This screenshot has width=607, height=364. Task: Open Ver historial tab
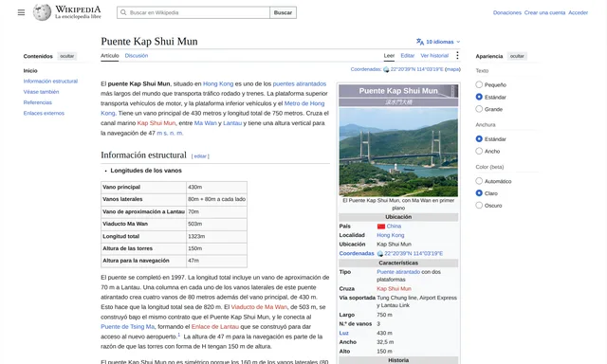click(434, 55)
